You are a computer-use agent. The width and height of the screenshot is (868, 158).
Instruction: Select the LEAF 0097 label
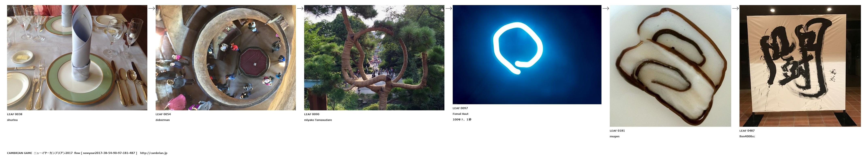[460, 108]
